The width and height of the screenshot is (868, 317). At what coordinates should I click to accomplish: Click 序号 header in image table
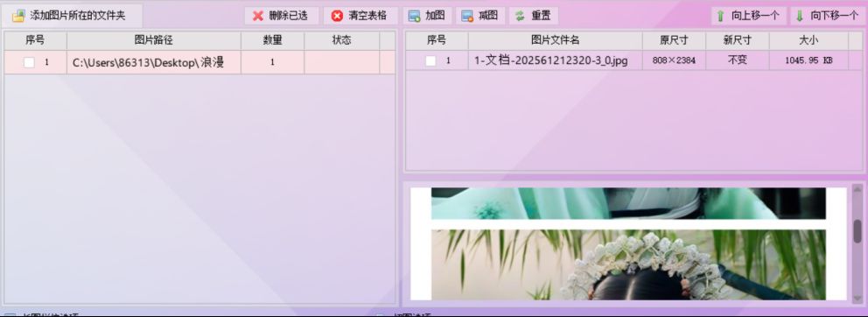(x=437, y=40)
